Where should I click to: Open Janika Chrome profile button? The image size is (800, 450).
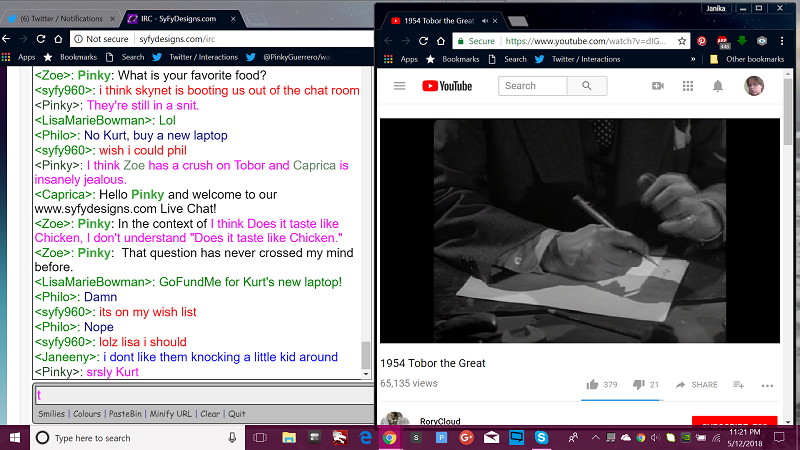716,8
